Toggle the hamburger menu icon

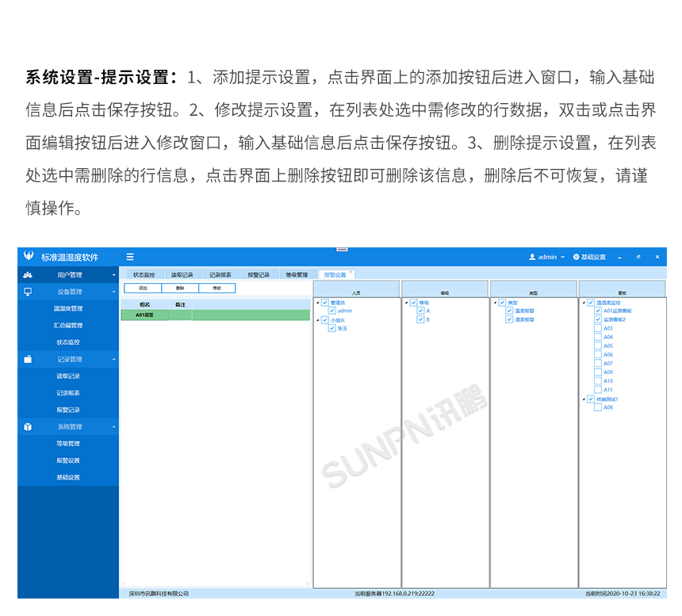pos(130,257)
